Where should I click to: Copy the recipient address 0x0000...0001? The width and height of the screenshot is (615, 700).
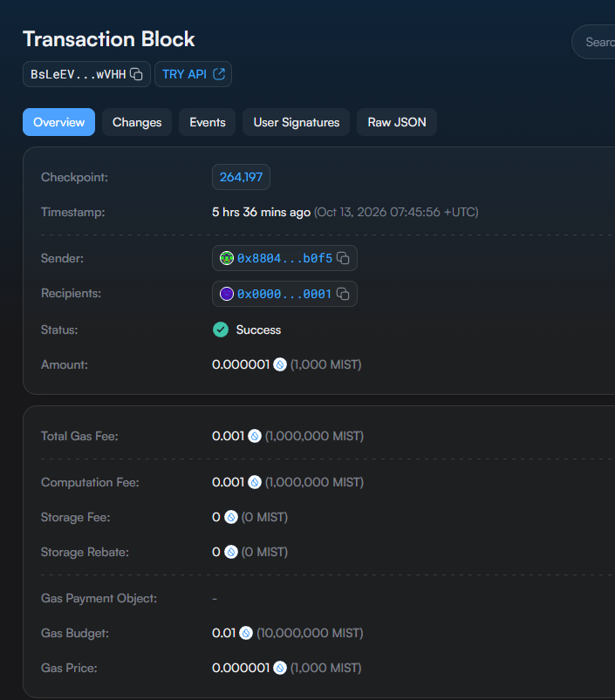tap(343, 294)
